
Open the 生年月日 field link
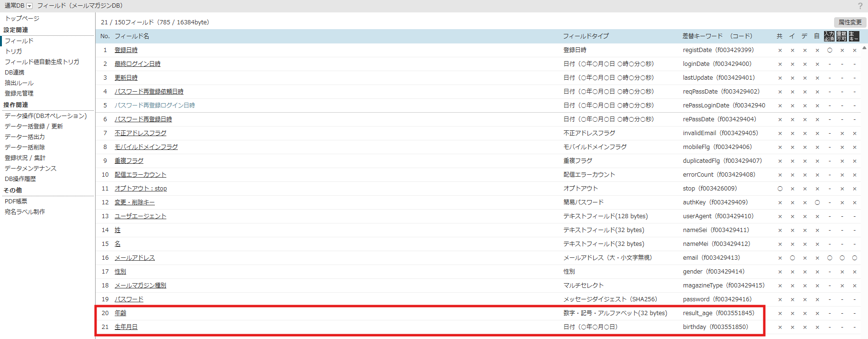(x=126, y=327)
